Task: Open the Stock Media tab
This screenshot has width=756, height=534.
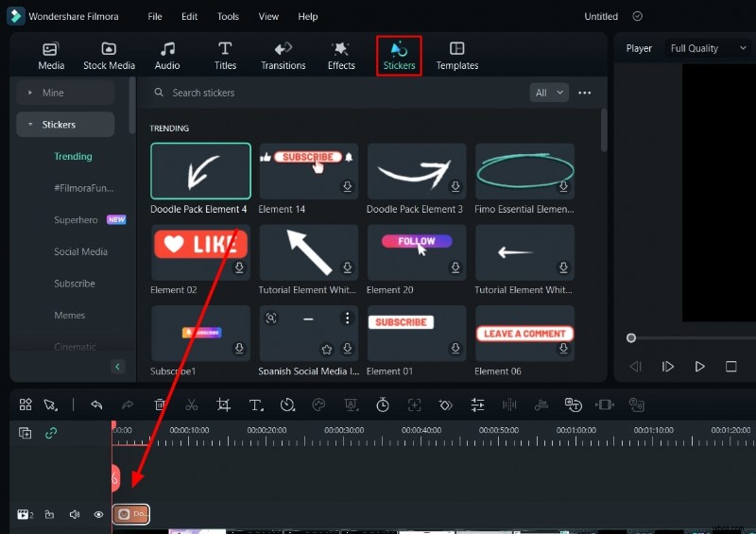Action: point(109,56)
